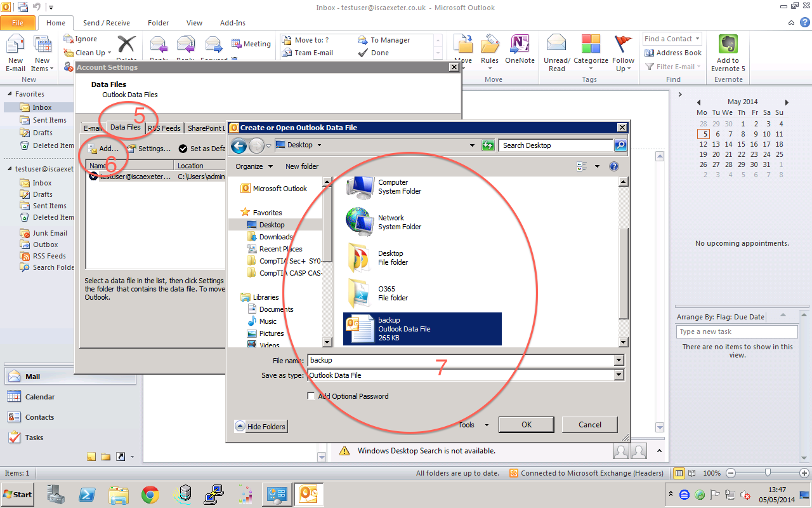This screenshot has height=508, width=812.
Task: Click the Follow Up flag
Action: pos(624,53)
